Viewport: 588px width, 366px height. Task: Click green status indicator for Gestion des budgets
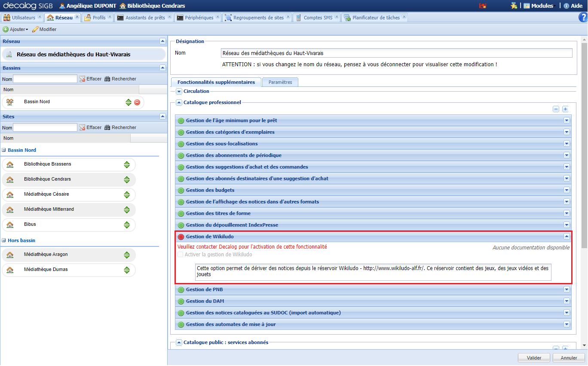181,191
